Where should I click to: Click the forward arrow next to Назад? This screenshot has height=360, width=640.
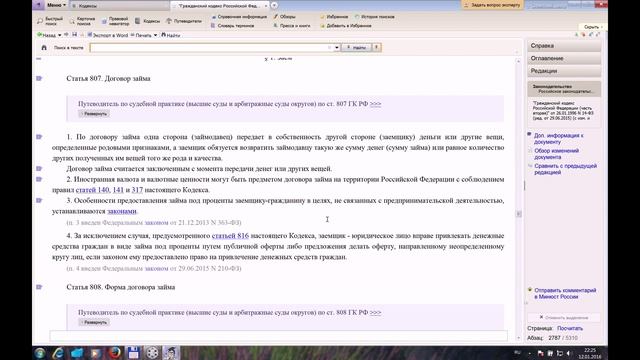pyautogui.click(x=66, y=35)
